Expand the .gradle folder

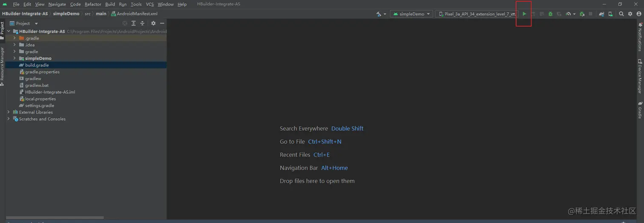pyautogui.click(x=14, y=38)
